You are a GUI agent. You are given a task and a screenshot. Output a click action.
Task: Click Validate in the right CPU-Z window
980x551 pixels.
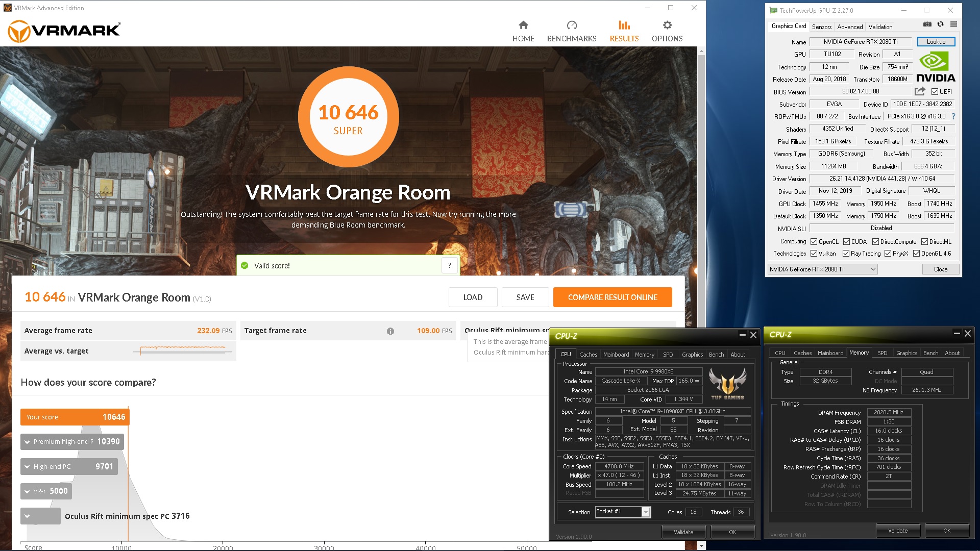tap(897, 531)
